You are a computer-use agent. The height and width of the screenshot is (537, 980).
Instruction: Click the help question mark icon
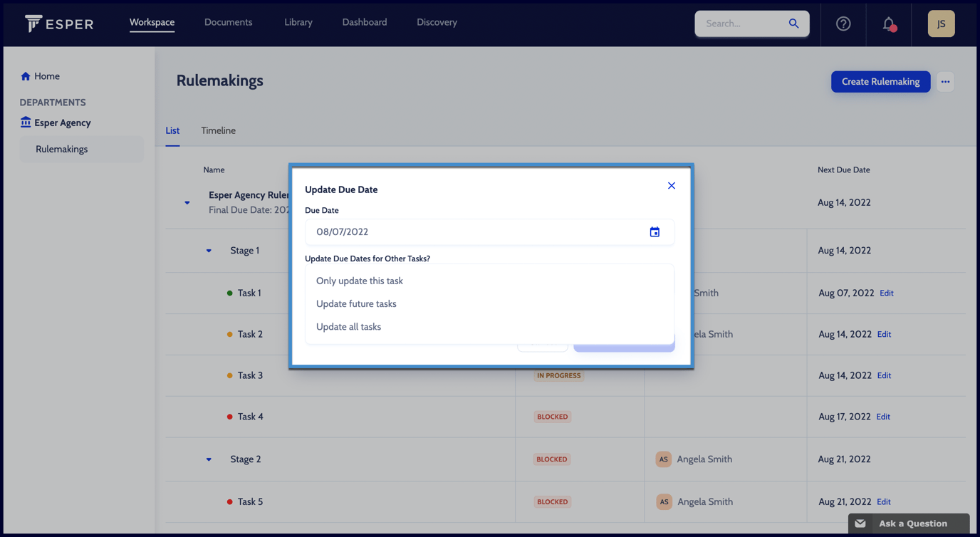[843, 24]
